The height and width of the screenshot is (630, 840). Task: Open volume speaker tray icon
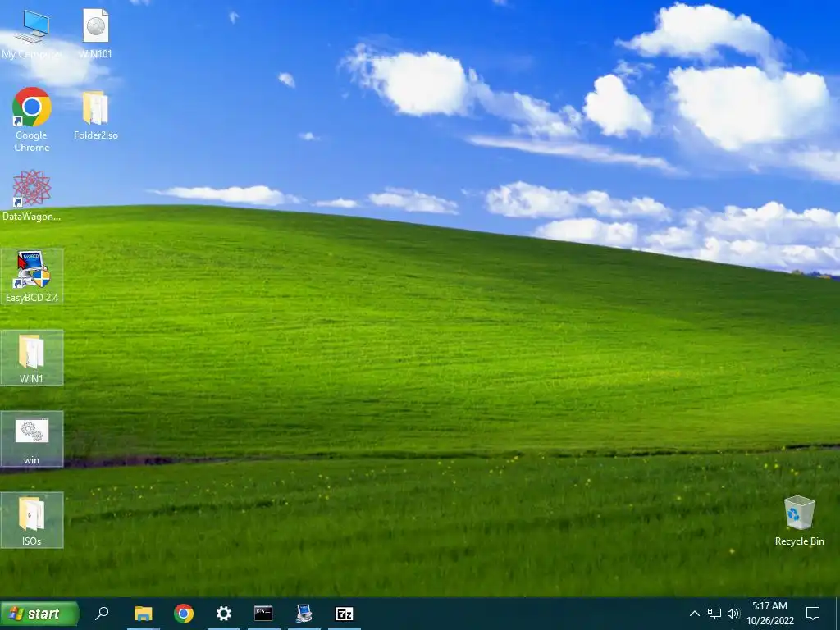[x=733, y=614]
